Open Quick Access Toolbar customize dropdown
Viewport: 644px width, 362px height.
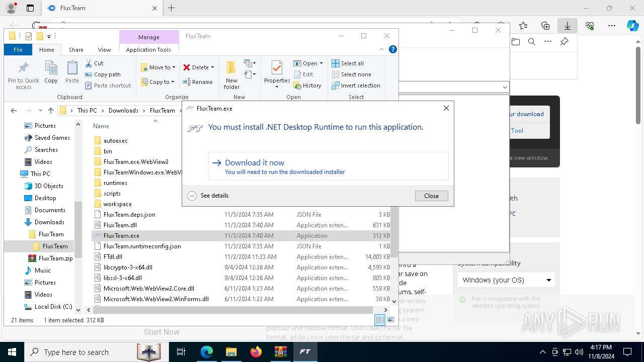point(49,36)
